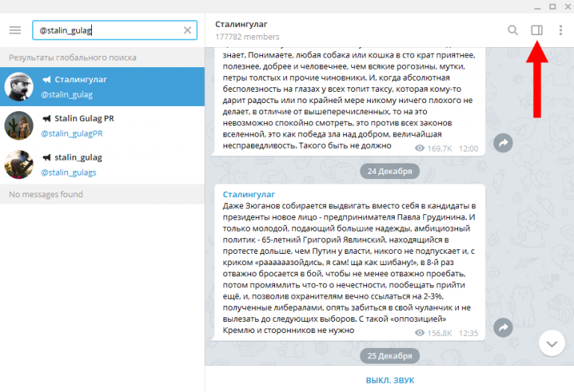The height and width of the screenshot is (392, 574).
Task: Forward the post timestamped 12:00
Action: [x=503, y=143]
